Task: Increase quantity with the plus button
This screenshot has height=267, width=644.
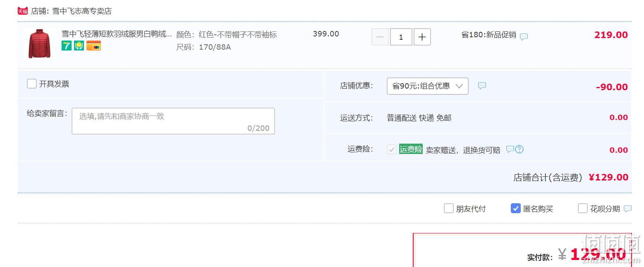Action: click(422, 37)
